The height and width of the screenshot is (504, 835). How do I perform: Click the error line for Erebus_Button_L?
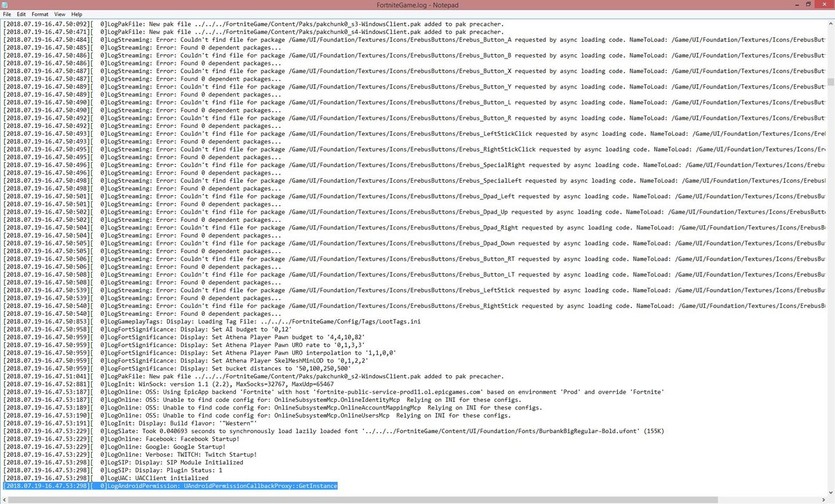415,102
